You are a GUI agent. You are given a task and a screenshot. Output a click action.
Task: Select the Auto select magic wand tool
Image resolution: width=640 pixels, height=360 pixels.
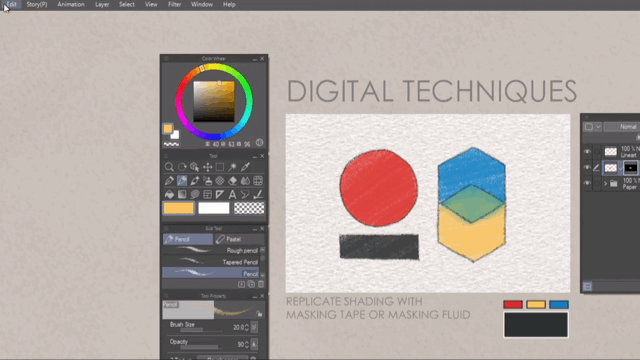[232, 167]
